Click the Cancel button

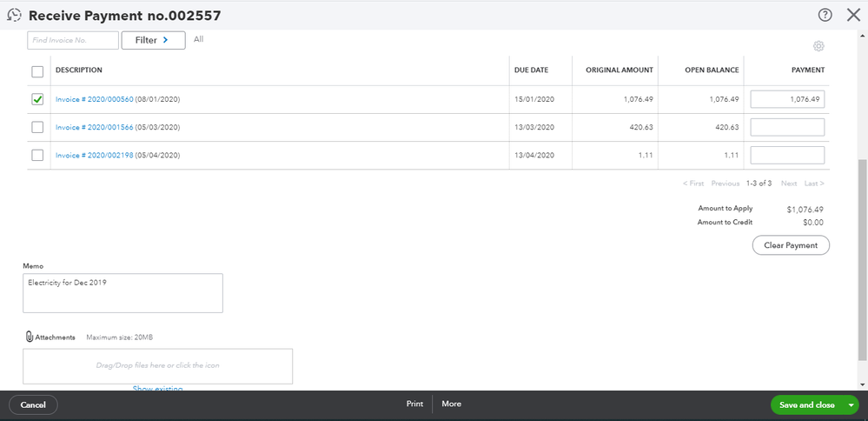[33, 405]
